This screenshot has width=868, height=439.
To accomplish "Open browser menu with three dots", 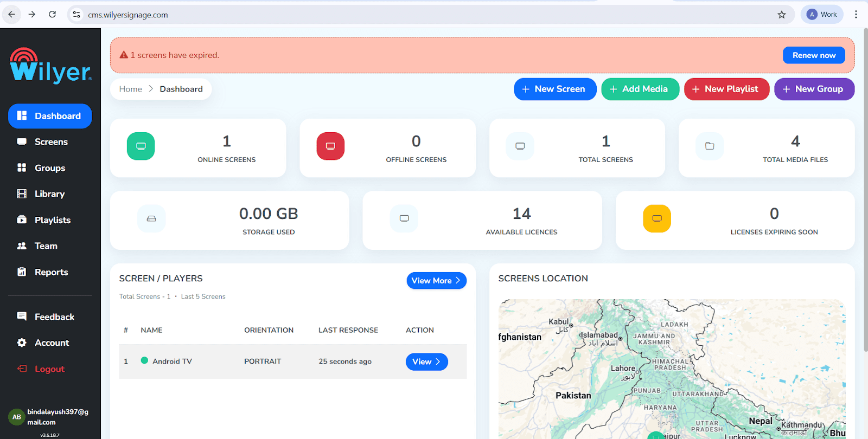I will click(x=856, y=15).
